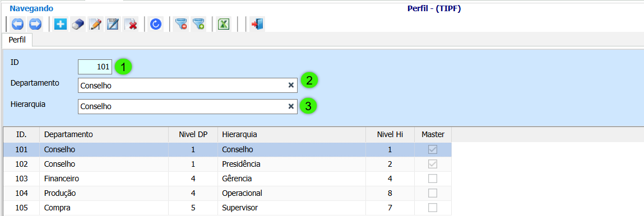Remove filter with funnel minus icon
Viewport: 644px width, 216px height.
(180, 25)
